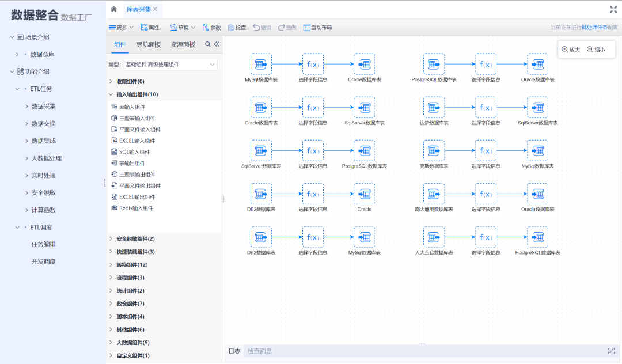Image resolution: width=622 pixels, height=364 pixels.
Task: Switch to the 导航面板 tab
Action: [x=149, y=44]
